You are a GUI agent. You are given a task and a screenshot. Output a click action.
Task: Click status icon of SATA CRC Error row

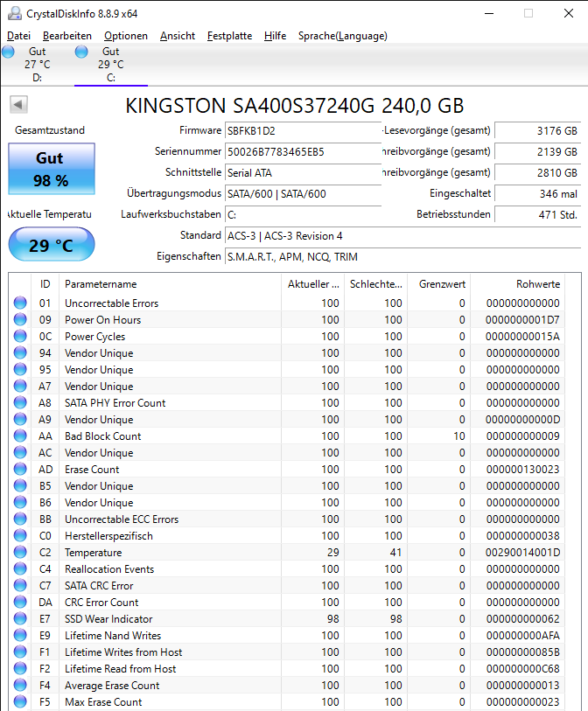pyautogui.click(x=20, y=585)
